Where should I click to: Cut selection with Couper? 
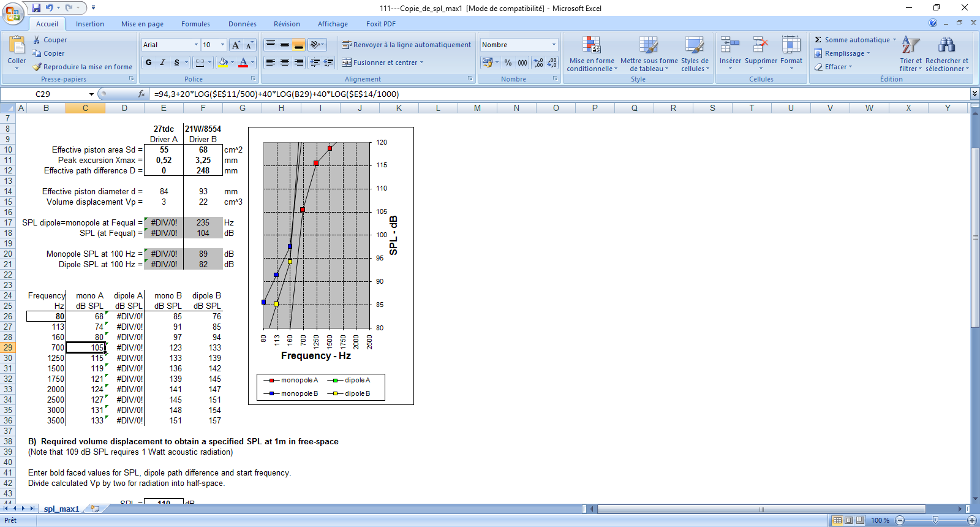click(50, 40)
